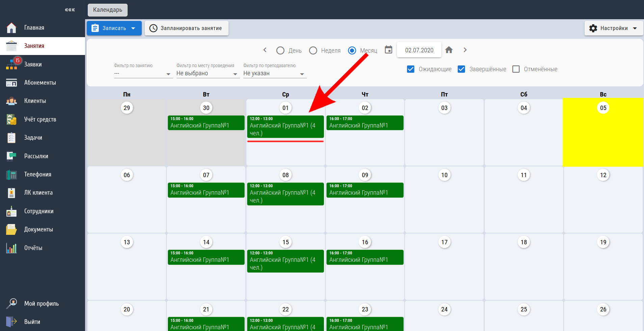
Task: Click the Учёт средств money icon
Action: tap(11, 119)
